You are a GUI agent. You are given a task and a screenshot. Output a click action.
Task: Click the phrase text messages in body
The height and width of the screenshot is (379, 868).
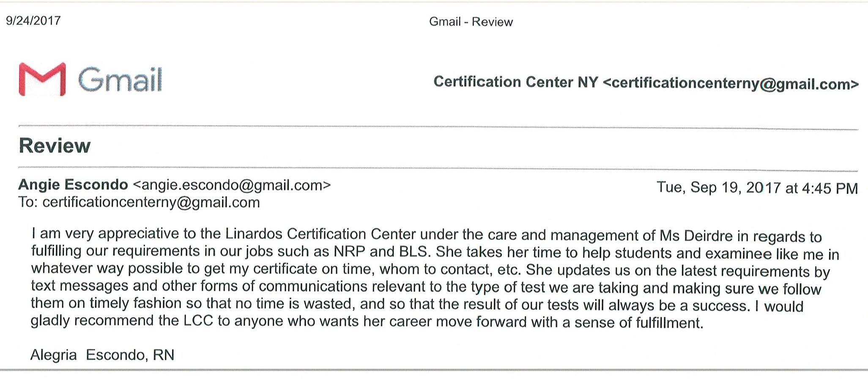79,286
